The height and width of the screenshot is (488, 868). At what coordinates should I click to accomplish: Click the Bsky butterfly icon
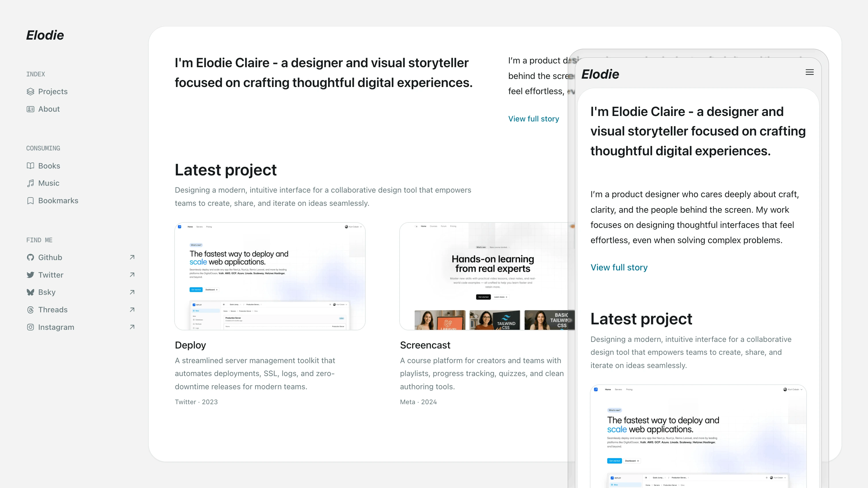point(30,292)
